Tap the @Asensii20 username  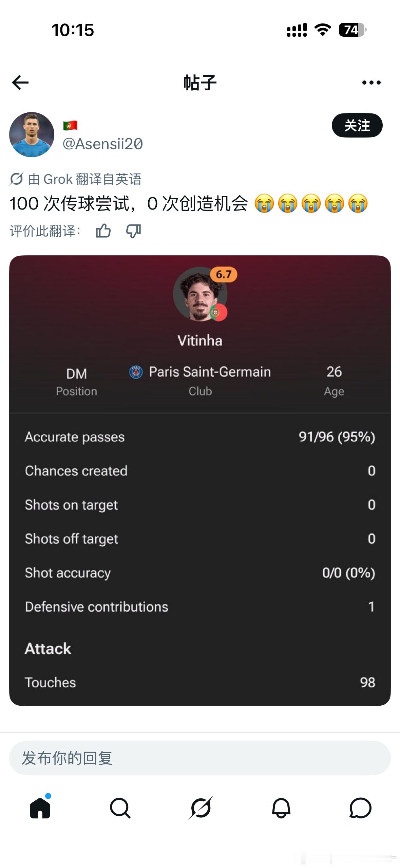[103, 144]
